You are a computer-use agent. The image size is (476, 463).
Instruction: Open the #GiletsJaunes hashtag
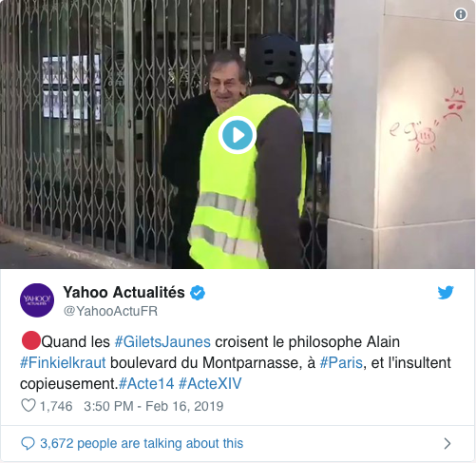(162, 342)
